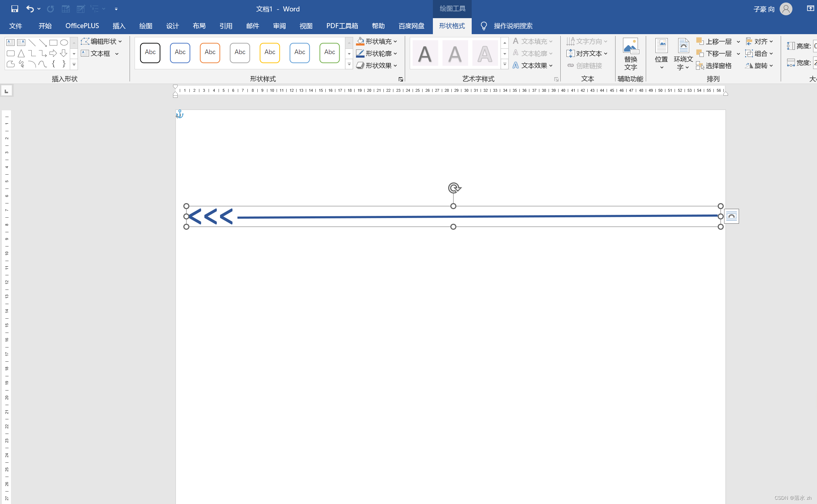Screen dimensions: 817x504
Task: Open the 布局 ribbon tab
Action: [x=199, y=26]
